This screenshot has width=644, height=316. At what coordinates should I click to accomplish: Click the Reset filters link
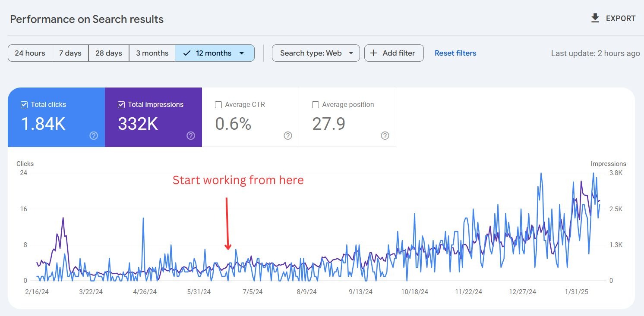455,53
